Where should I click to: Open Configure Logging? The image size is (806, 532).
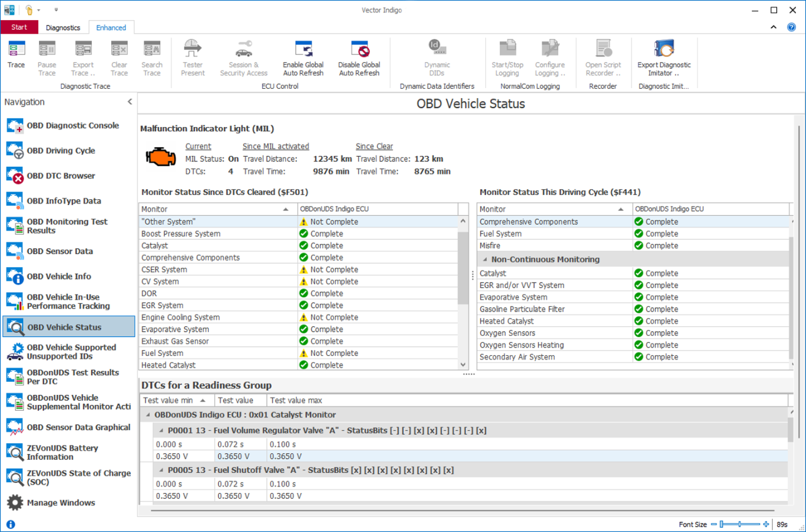coord(550,59)
